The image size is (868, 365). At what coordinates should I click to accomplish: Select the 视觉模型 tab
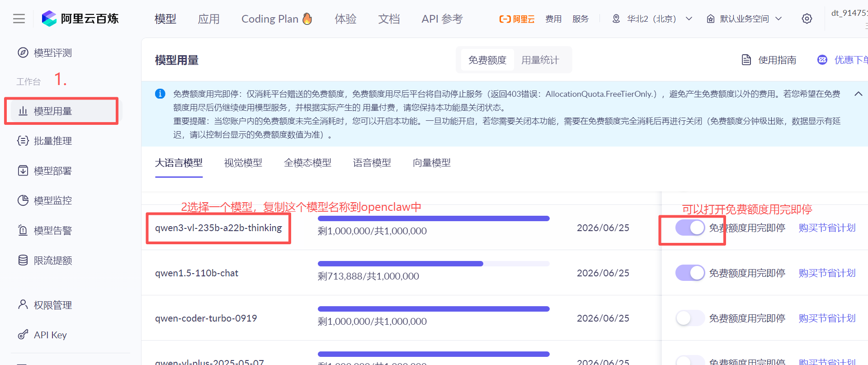(x=243, y=163)
